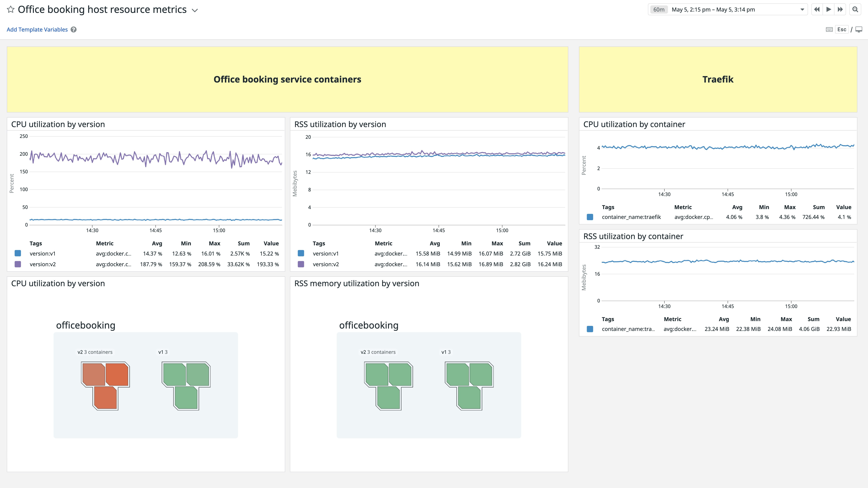The height and width of the screenshot is (488, 868).
Task: Open the time frame selector showing May 5 range
Action: [x=724, y=9]
